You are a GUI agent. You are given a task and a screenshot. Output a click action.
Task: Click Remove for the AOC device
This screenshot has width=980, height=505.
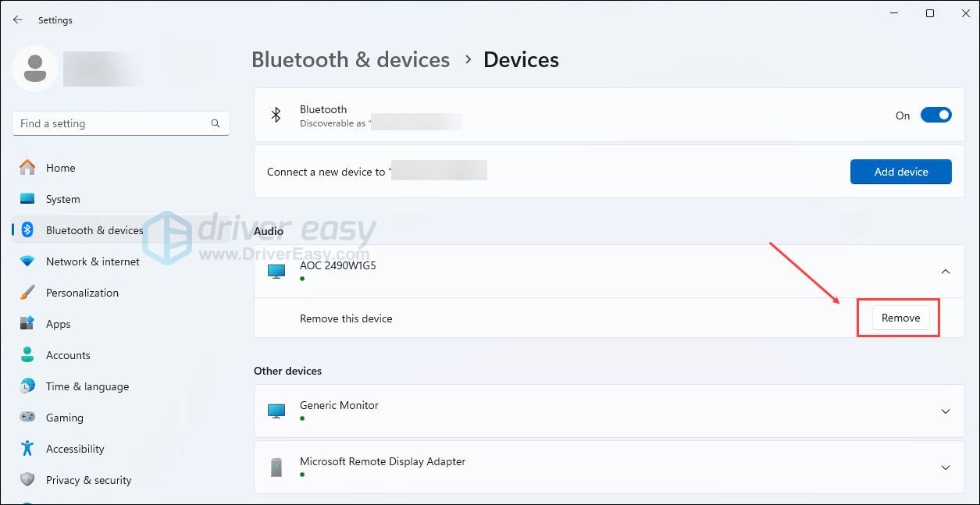[900, 318]
